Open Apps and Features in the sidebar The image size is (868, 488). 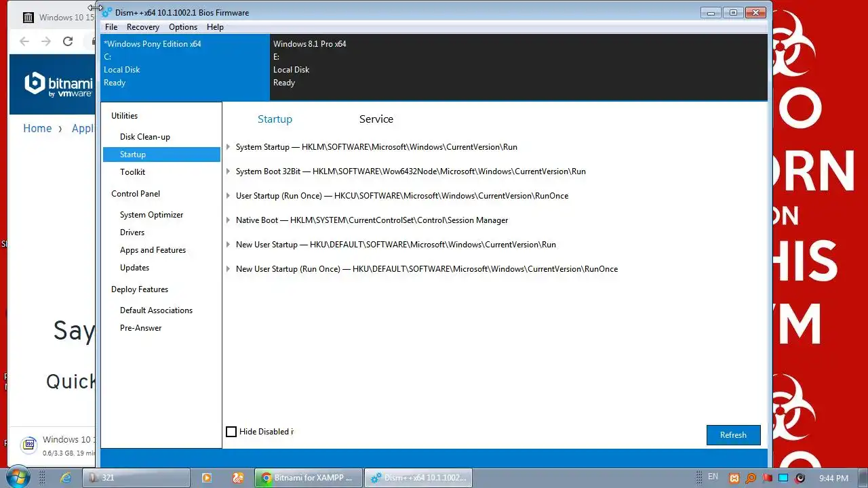153,250
